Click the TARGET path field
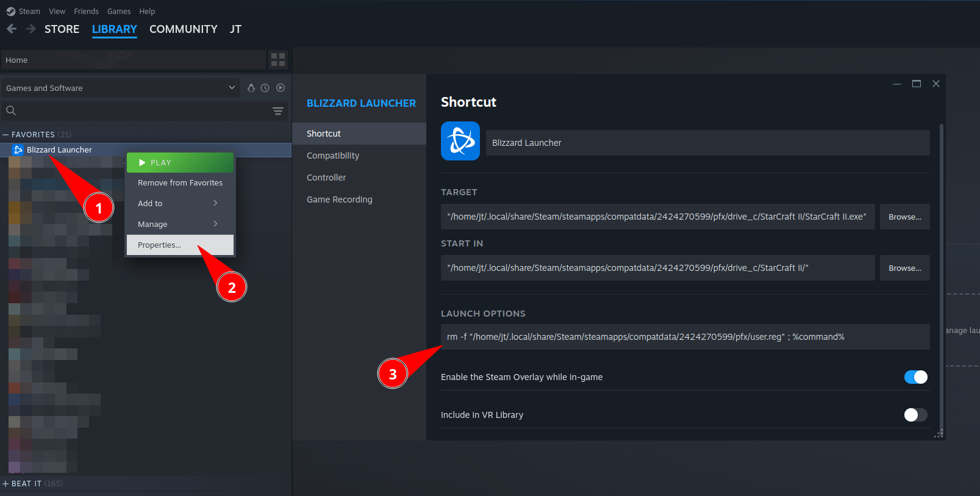 (x=658, y=217)
